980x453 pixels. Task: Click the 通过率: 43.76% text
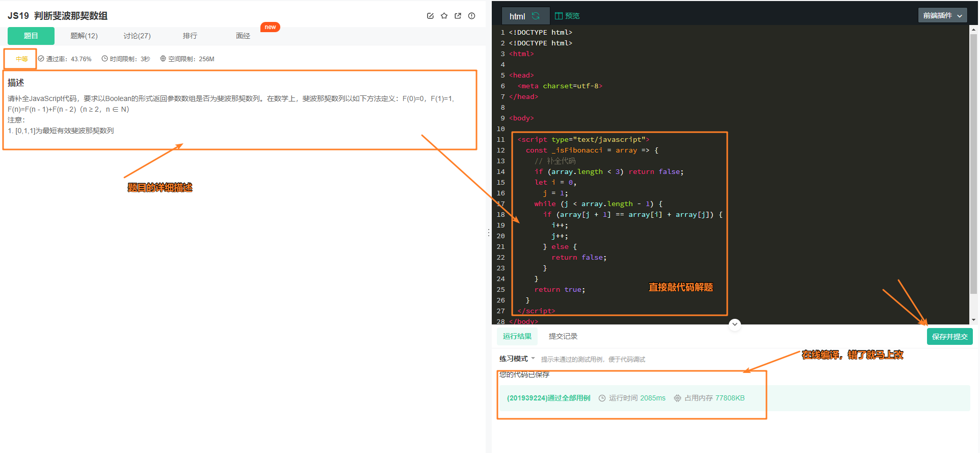[69, 59]
